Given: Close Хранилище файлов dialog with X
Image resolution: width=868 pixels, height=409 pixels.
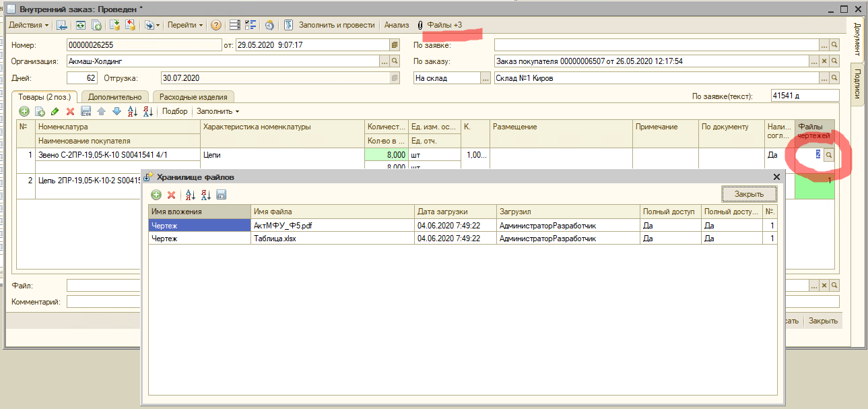Looking at the screenshot, I should [x=776, y=177].
